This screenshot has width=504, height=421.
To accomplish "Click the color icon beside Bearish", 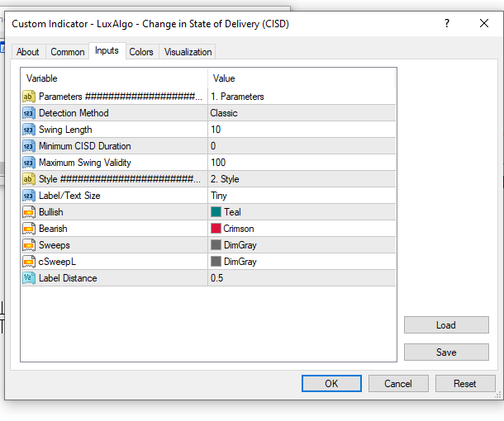I will coord(28,229).
